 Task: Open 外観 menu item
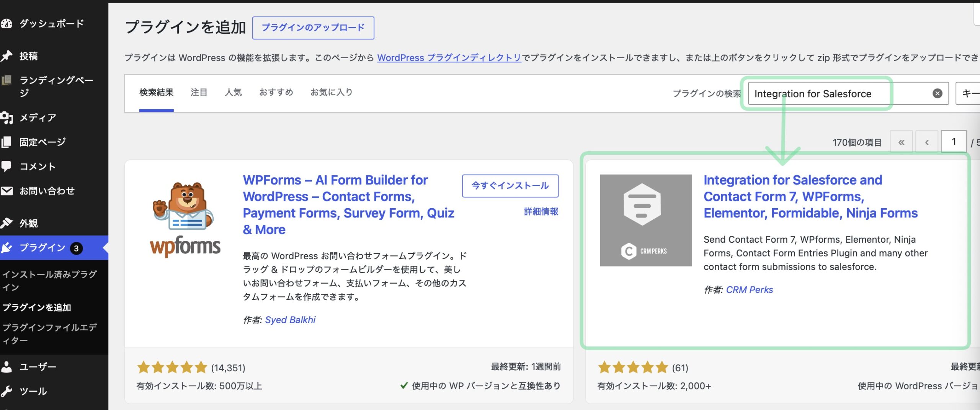(29, 223)
